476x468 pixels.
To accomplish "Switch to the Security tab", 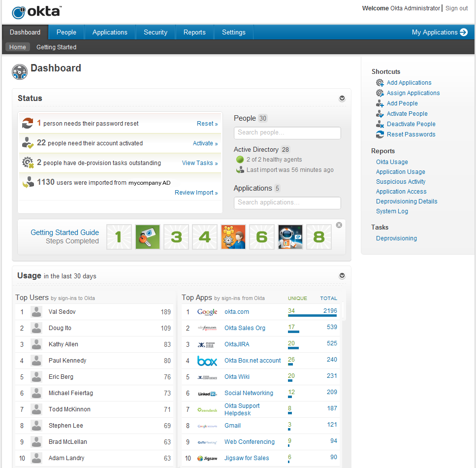I will click(x=156, y=33).
